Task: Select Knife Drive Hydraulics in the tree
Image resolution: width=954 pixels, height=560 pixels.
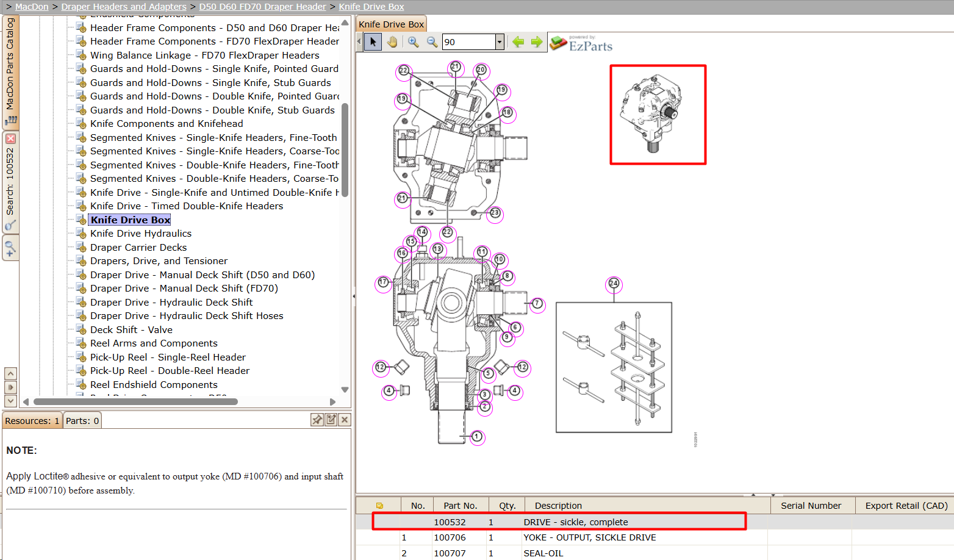Action: 141,234
